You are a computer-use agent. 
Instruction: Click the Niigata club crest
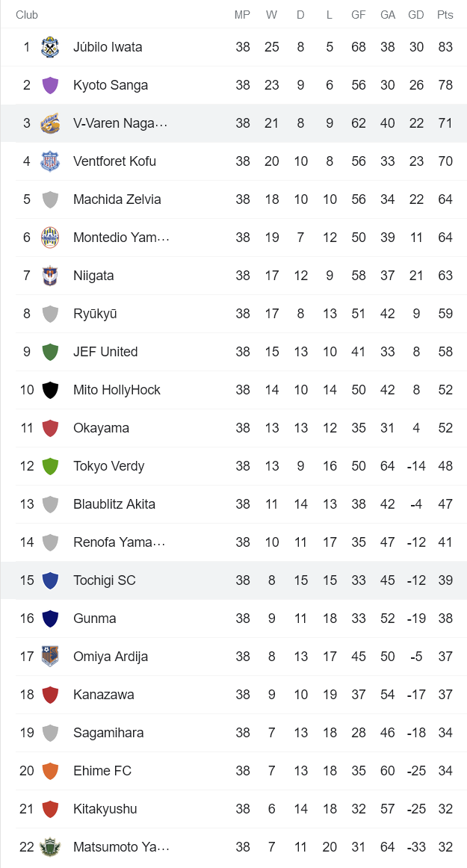50,276
